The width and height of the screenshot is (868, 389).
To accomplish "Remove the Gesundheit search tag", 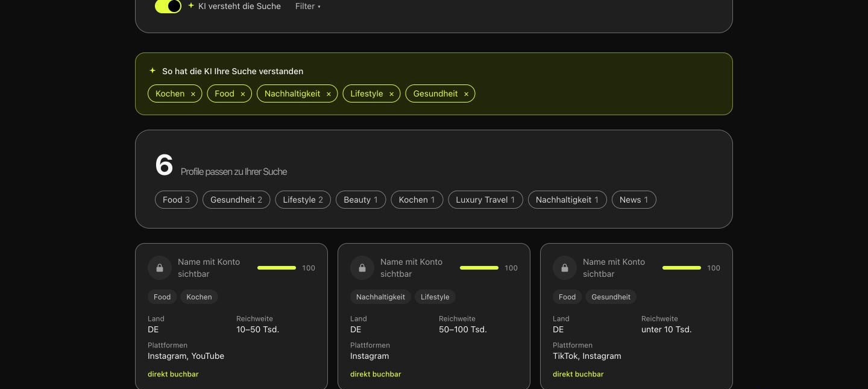I will [466, 94].
